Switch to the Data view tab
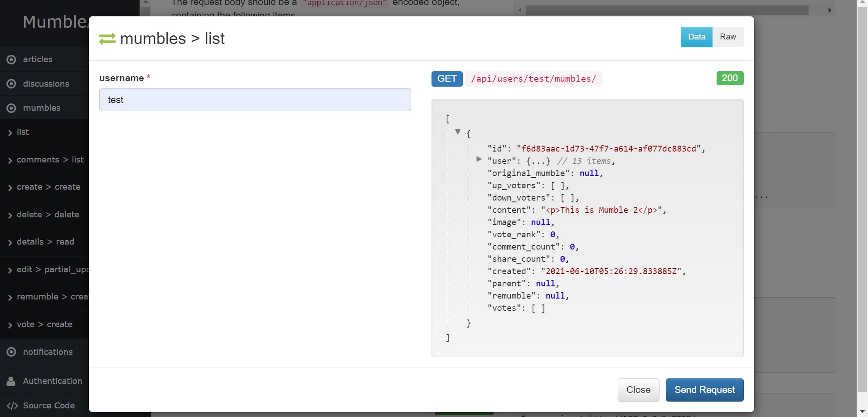The width and height of the screenshot is (868, 417). pos(697,37)
